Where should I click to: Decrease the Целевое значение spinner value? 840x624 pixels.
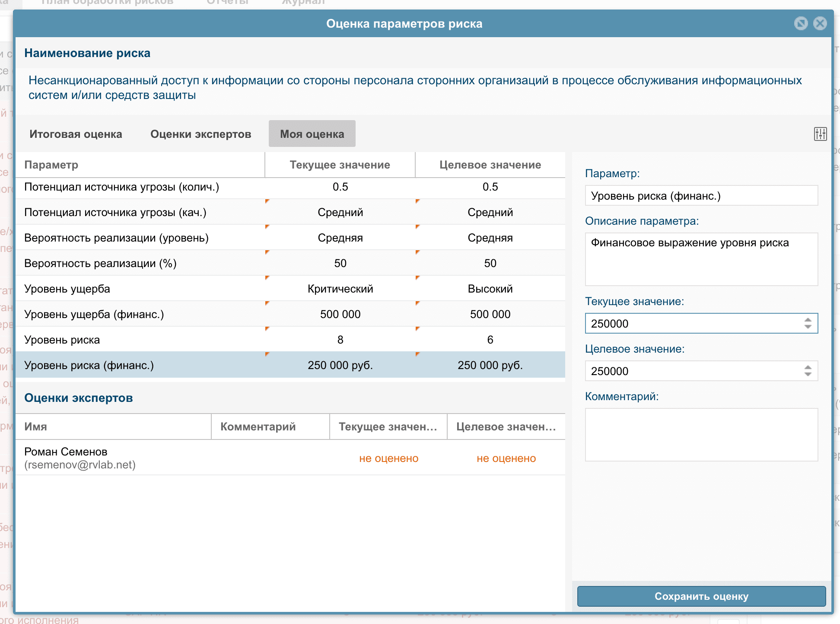[808, 374]
